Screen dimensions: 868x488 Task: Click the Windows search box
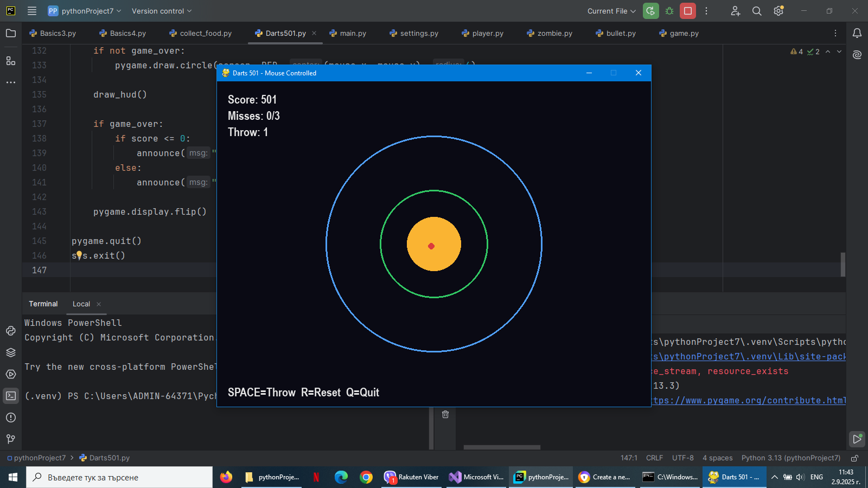coord(119,477)
